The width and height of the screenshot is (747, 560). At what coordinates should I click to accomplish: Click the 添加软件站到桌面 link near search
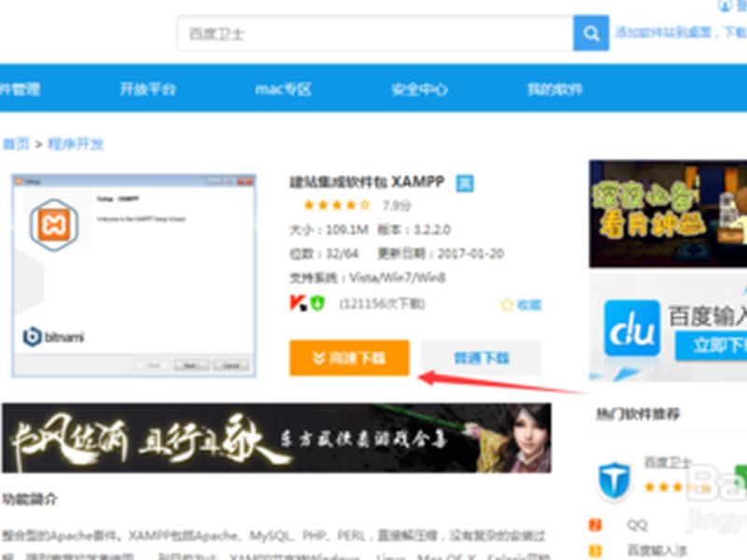pyautogui.click(x=663, y=33)
